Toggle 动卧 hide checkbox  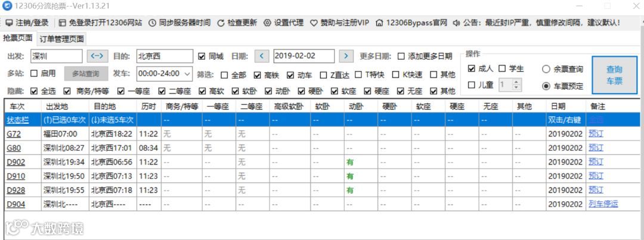(x=268, y=91)
